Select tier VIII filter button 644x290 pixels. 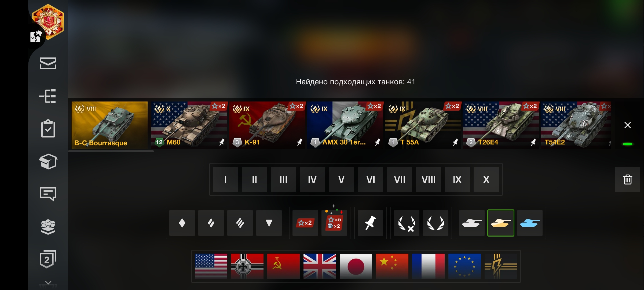click(428, 179)
